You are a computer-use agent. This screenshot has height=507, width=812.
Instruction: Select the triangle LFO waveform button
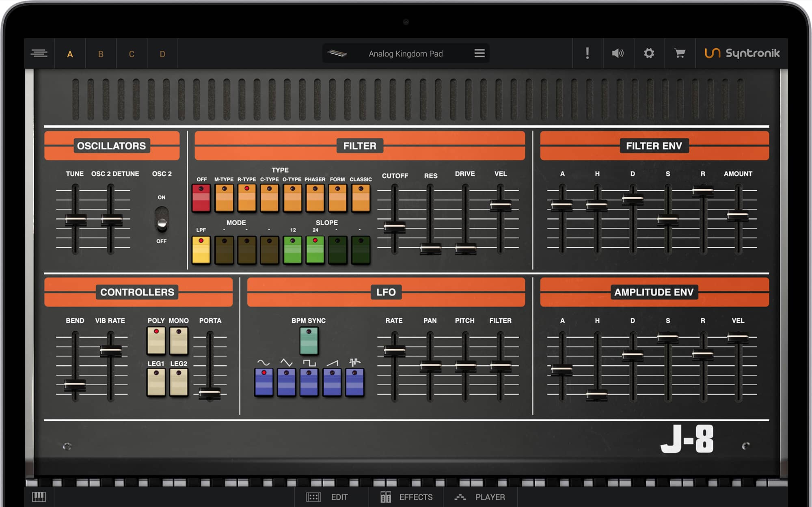[287, 382]
